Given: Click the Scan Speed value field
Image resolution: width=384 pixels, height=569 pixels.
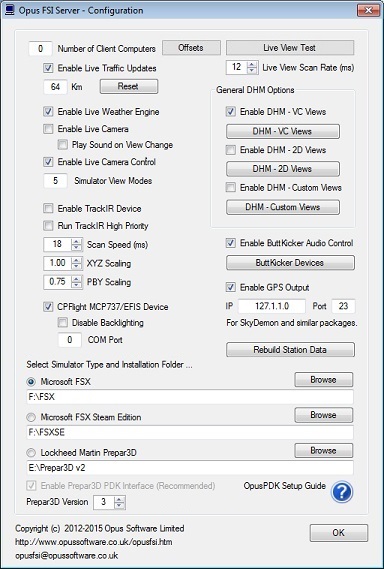Looking at the screenshot, I should pyautogui.click(x=57, y=245).
